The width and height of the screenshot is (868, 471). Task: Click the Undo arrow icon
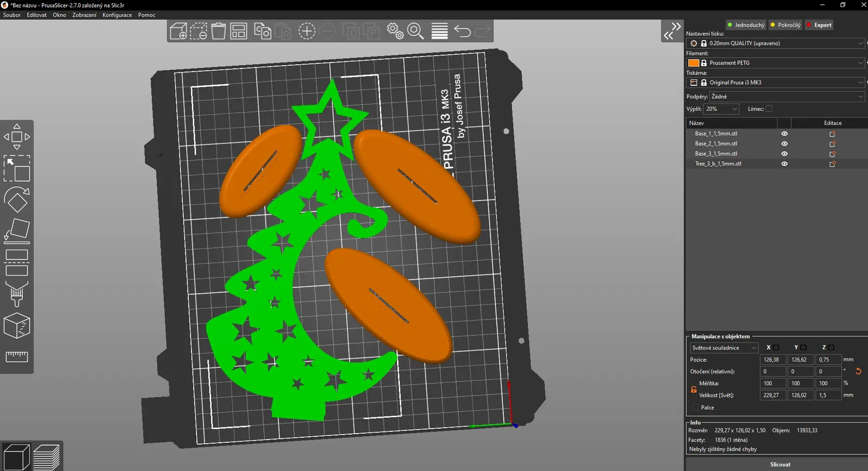coord(462,31)
